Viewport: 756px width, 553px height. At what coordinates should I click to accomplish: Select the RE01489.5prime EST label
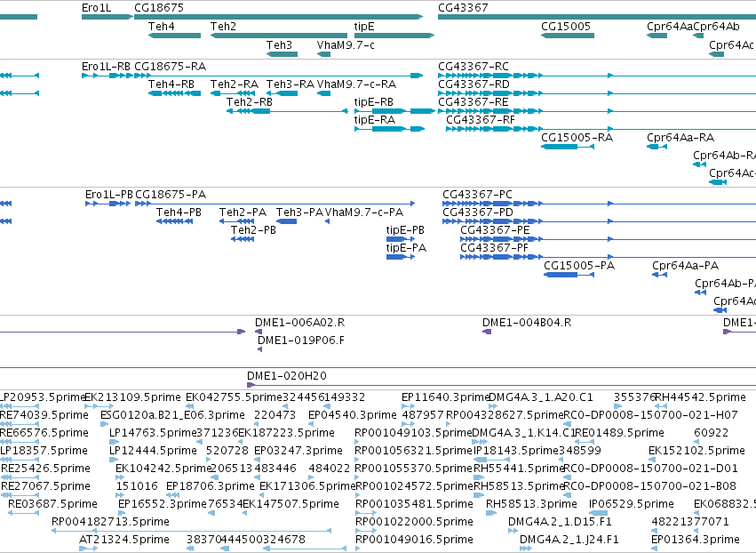pyautogui.click(x=619, y=433)
